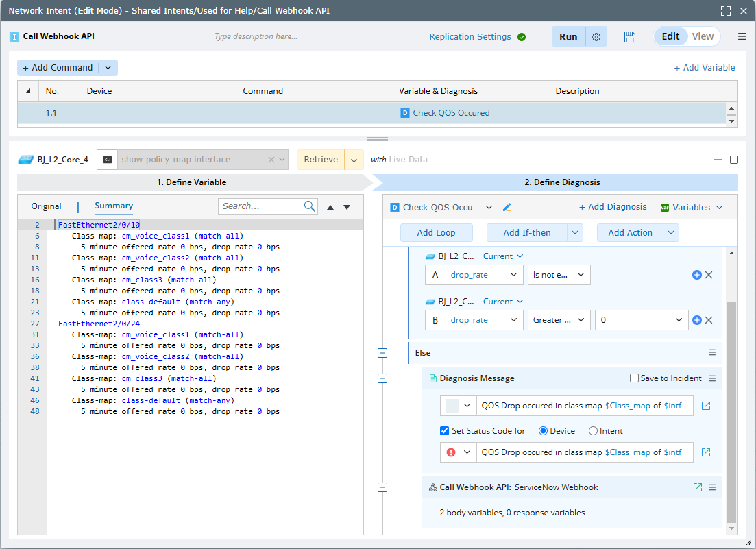The width and height of the screenshot is (756, 549).
Task: Expand the Add If-then dropdown arrow
Action: pos(575,233)
